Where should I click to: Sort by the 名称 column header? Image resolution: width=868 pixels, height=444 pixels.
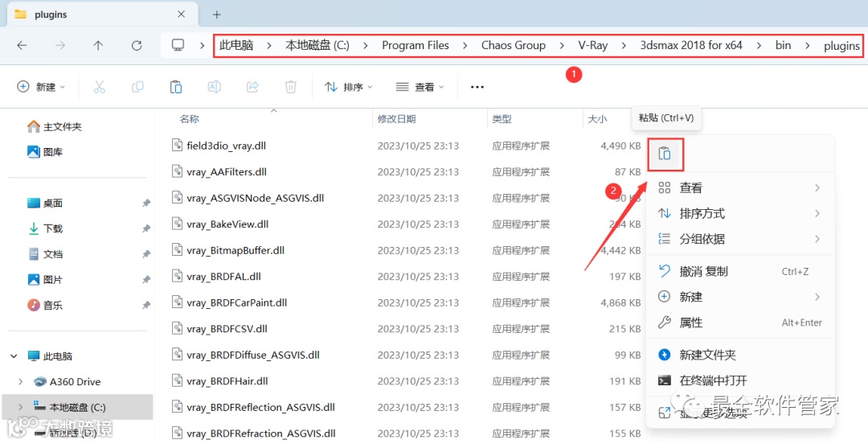pos(190,118)
